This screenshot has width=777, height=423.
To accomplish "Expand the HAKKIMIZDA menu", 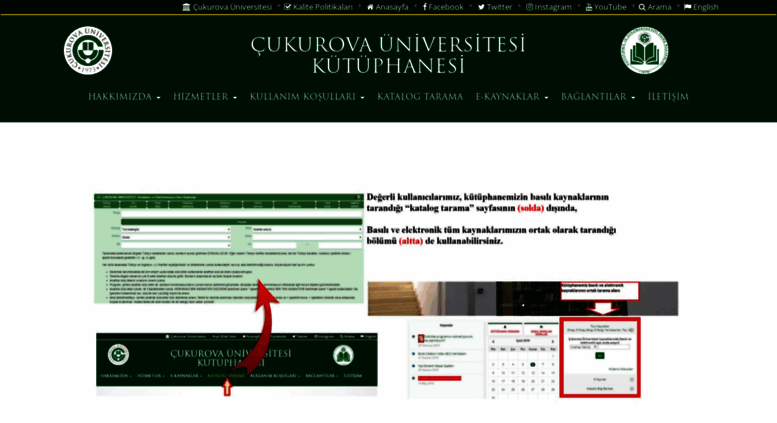I will (124, 97).
